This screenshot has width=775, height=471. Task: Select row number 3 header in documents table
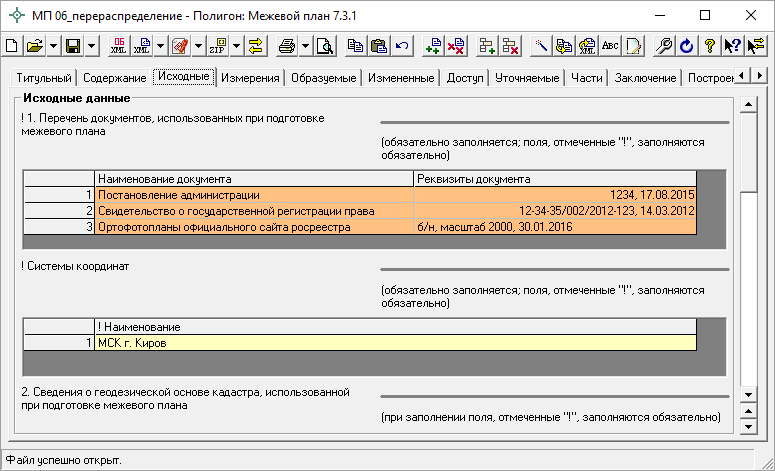point(59,227)
